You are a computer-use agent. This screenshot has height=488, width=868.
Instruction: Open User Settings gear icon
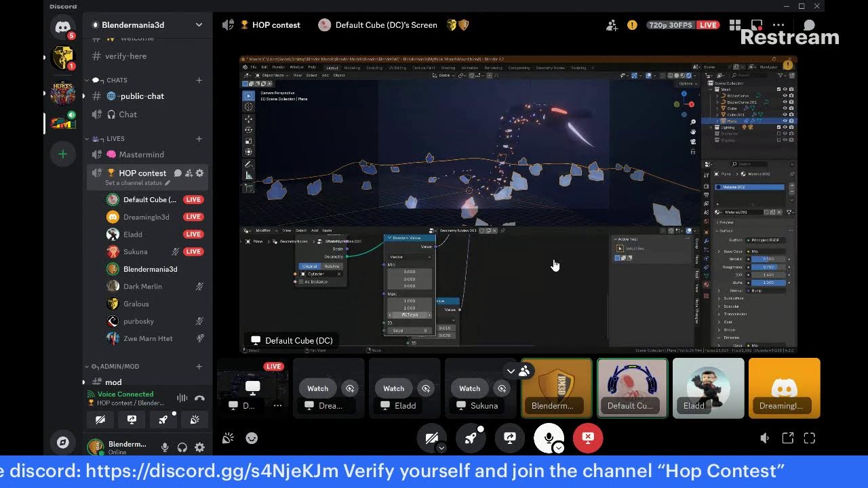pyautogui.click(x=199, y=447)
